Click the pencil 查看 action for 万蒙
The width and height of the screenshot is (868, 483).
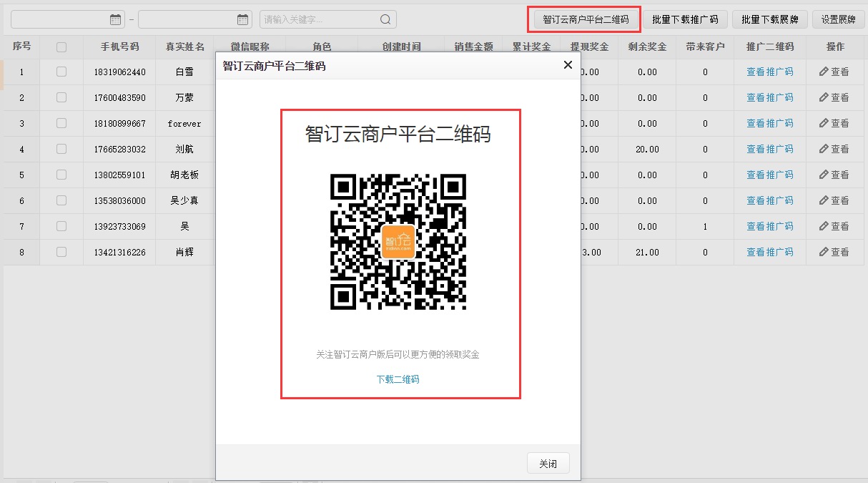(x=834, y=97)
